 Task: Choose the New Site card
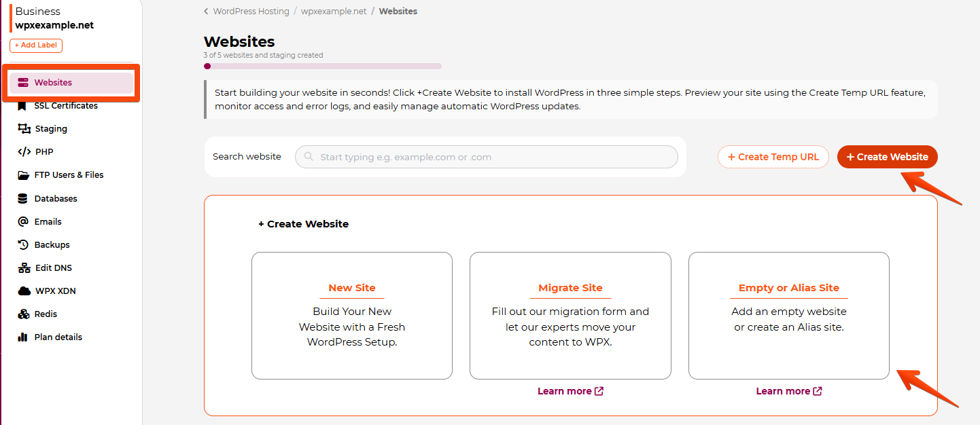(x=351, y=315)
